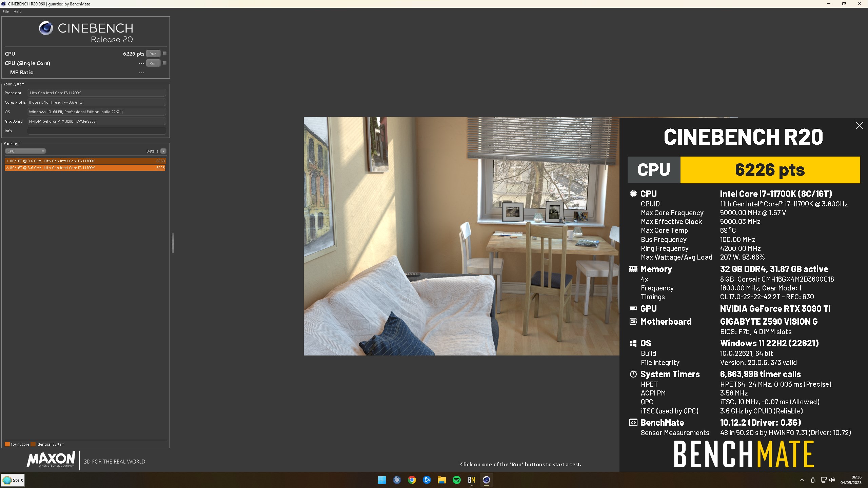This screenshot has width=868, height=488.
Task: Click the BENCHMATE logo at panel bottom
Action: [744, 454]
